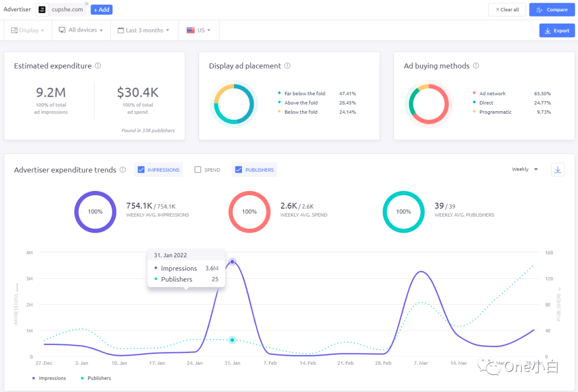
Task: Uncheck the IMPRESSIONS checkbox
Action: pos(141,170)
